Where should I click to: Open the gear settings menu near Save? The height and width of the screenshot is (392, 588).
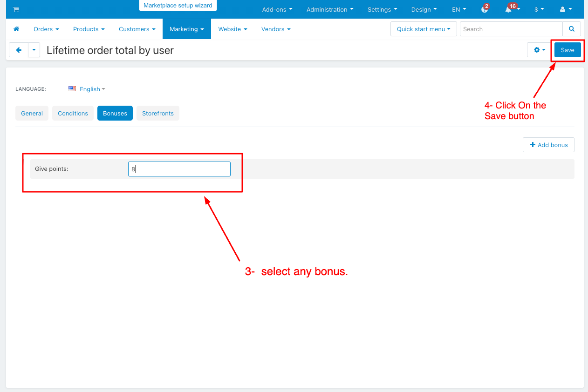tap(540, 50)
